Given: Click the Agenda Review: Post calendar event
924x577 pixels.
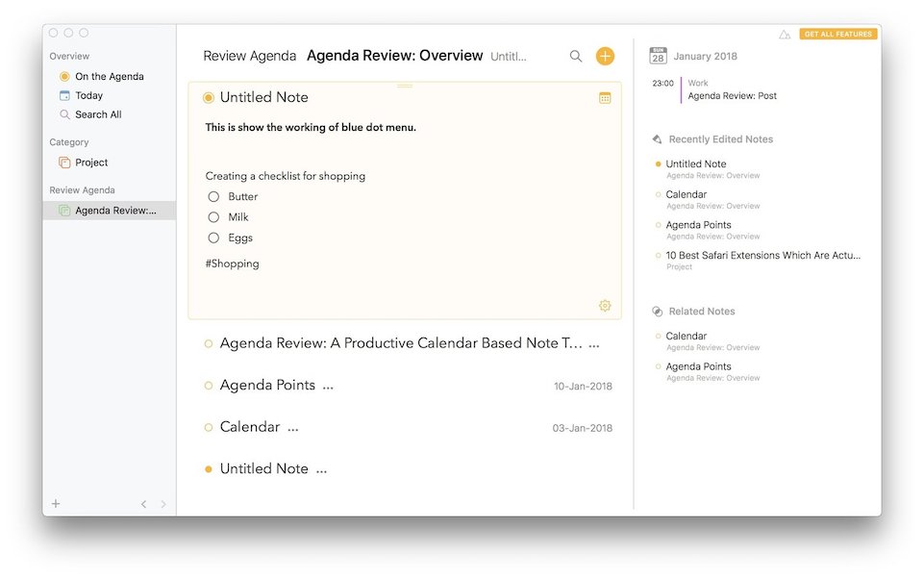Looking at the screenshot, I should (x=732, y=96).
